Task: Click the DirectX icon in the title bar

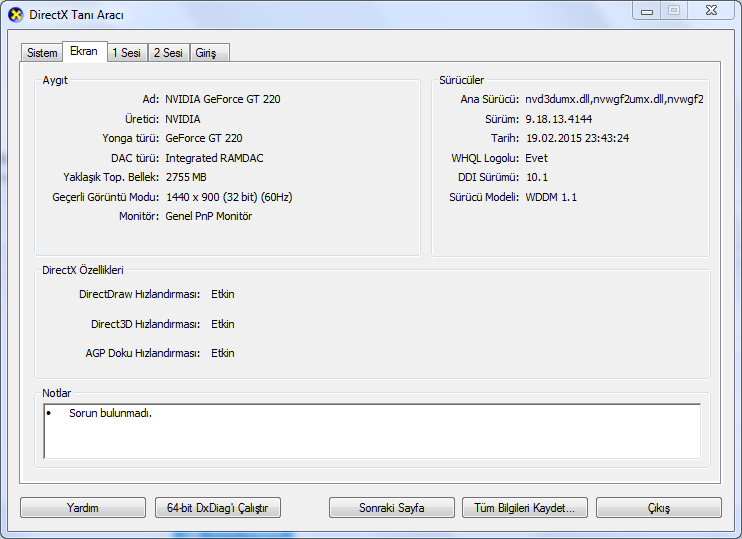Action: tap(16, 14)
